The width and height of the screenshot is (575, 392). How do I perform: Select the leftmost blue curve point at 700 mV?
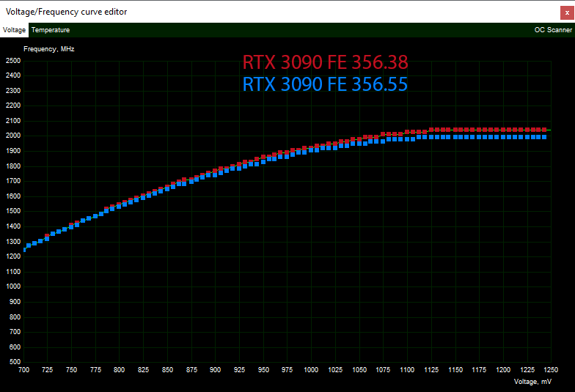(25, 250)
